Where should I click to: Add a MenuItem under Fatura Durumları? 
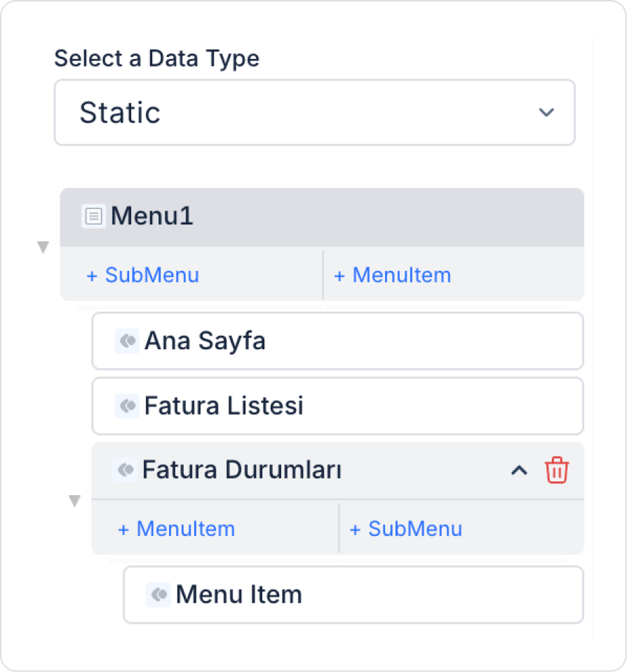[x=176, y=528]
